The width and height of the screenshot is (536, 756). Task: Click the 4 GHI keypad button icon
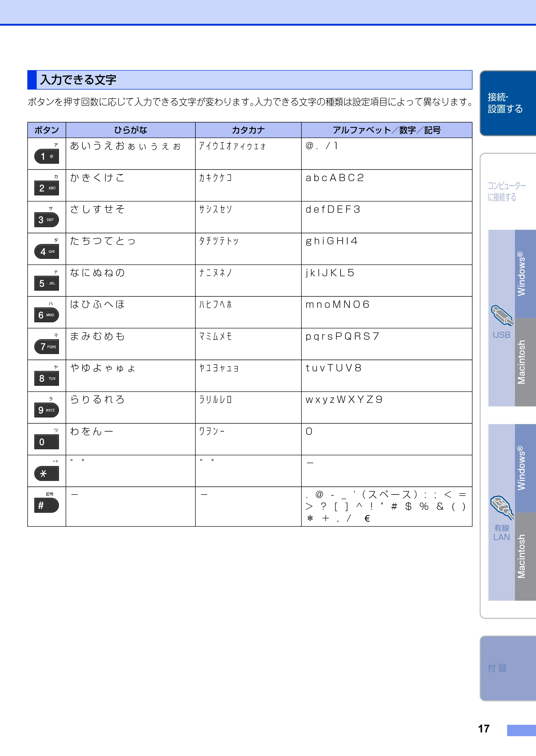[x=47, y=252]
